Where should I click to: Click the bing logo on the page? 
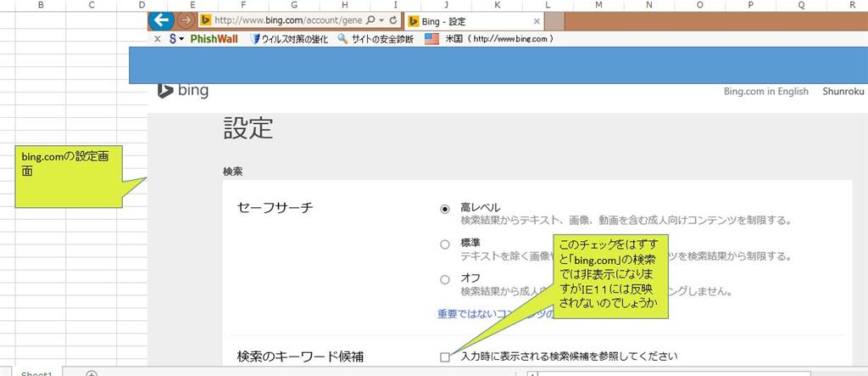(x=183, y=91)
